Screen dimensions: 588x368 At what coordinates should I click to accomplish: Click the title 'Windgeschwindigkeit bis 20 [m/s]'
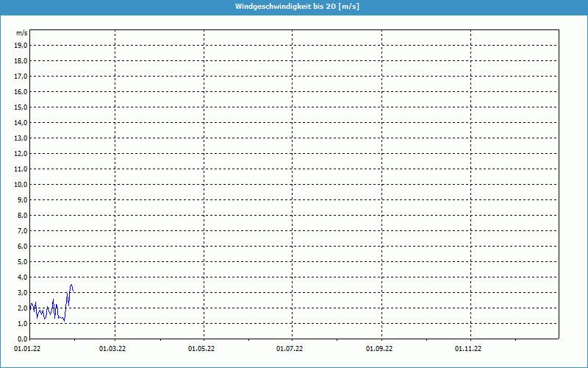[297, 7]
